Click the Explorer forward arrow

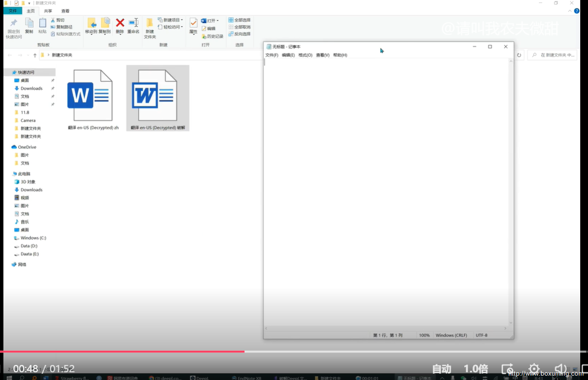click(x=20, y=55)
